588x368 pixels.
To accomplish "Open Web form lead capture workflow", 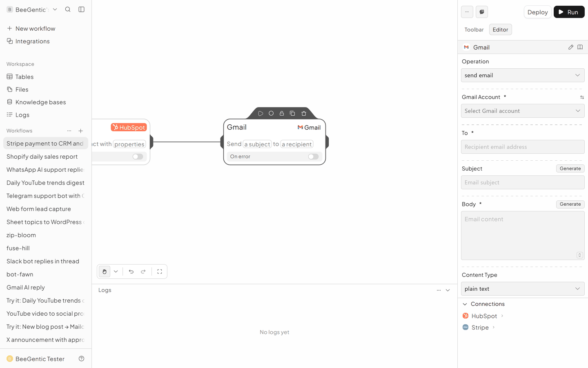I will [x=46, y=209].
